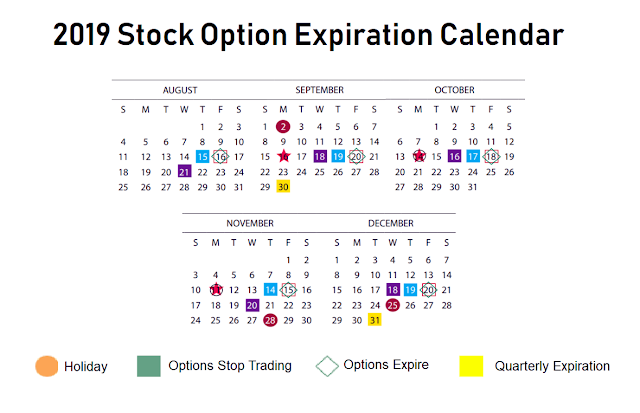Select the October 18 expiration diamond
Viewport: 640px width, 413px height.
click(491, 156)
